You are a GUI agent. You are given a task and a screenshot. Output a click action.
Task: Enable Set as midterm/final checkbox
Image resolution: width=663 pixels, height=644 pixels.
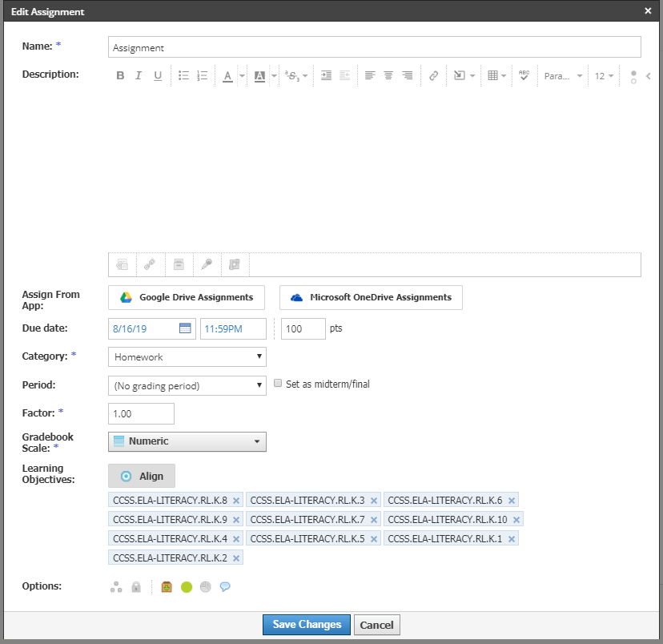pos(278,384)
